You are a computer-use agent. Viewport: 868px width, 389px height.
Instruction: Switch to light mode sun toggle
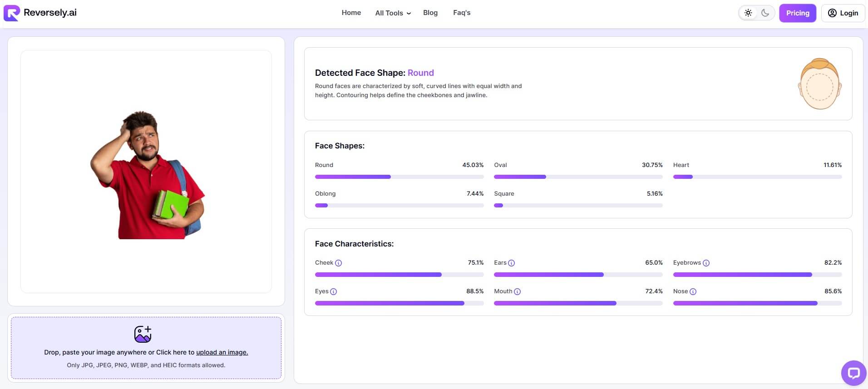click(x=748, y=13)
